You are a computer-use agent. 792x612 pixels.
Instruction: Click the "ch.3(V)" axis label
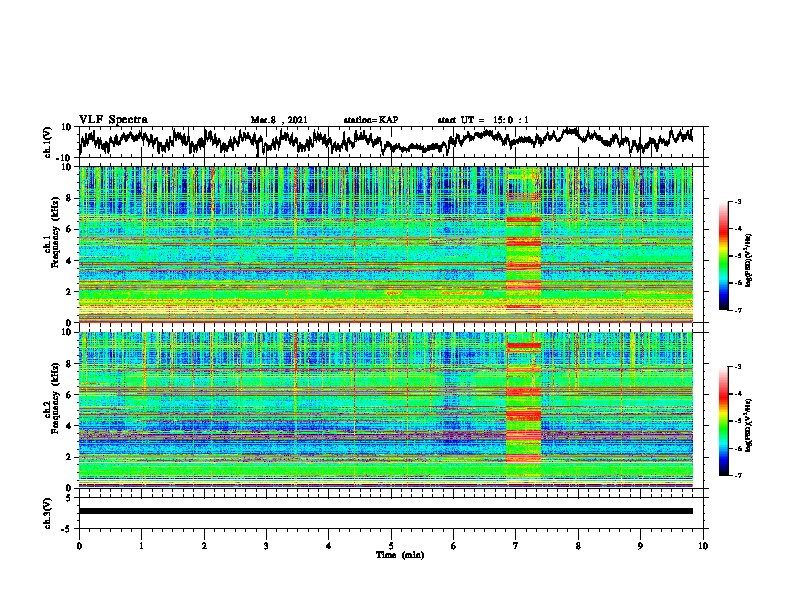pos(48,513)
